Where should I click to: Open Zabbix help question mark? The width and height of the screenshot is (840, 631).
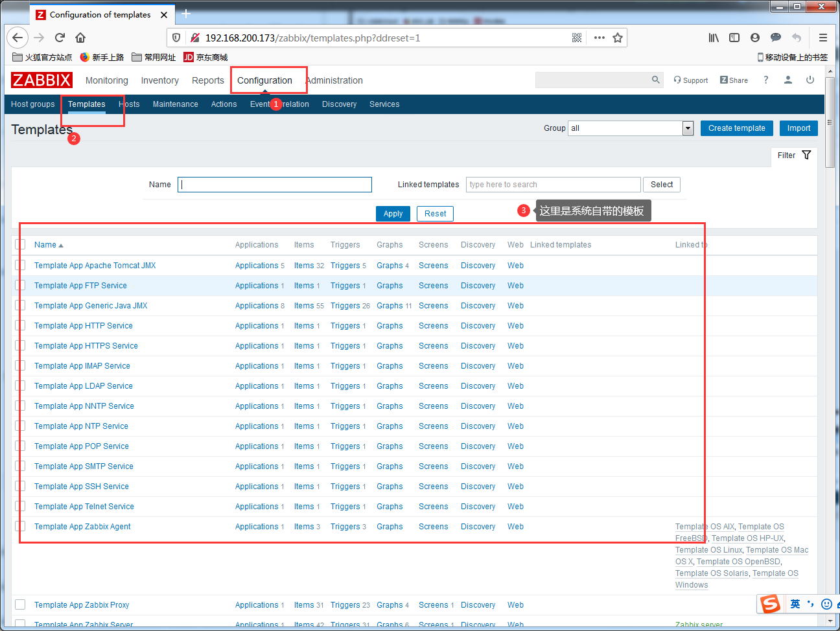click(x=765, y=80)
